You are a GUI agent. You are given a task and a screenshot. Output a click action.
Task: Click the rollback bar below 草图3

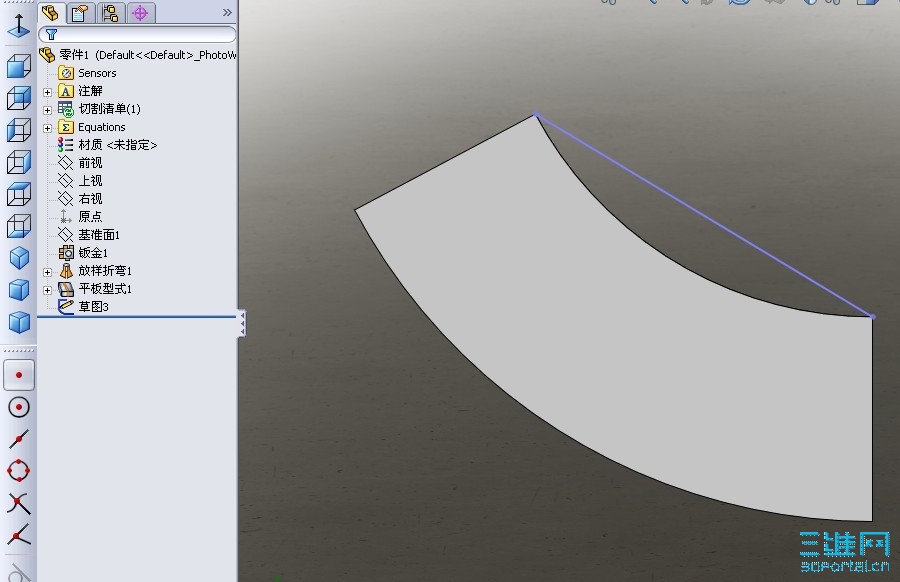[x=137, y=316]
